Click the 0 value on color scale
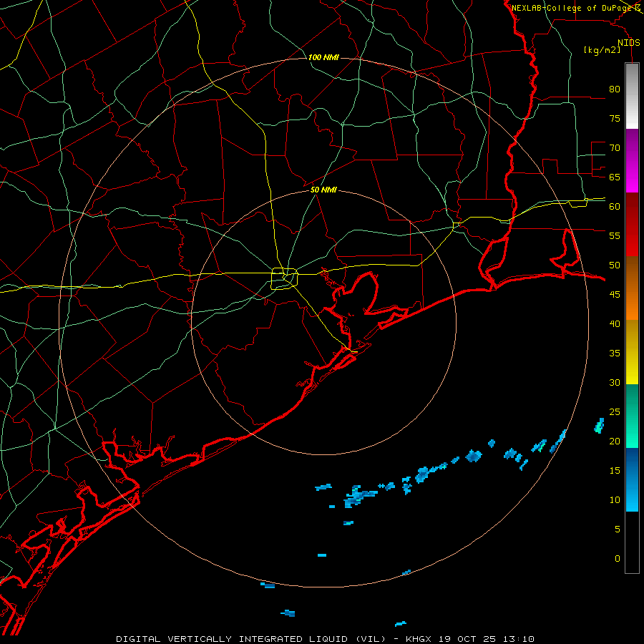The height and width of the screenshot is (644, 644). (618, 559)
